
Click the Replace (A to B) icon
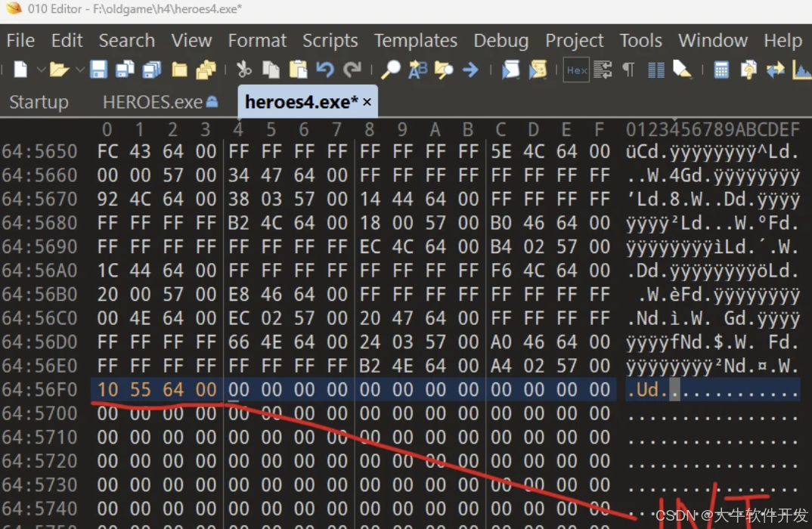pos(417,69)
